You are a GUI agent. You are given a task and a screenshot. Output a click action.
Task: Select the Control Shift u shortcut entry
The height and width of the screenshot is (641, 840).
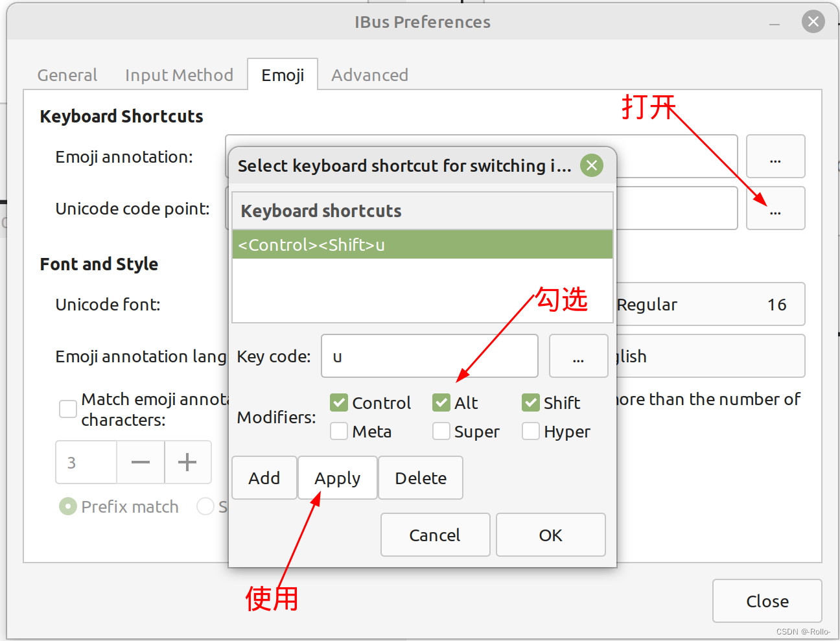click(422, 244)
